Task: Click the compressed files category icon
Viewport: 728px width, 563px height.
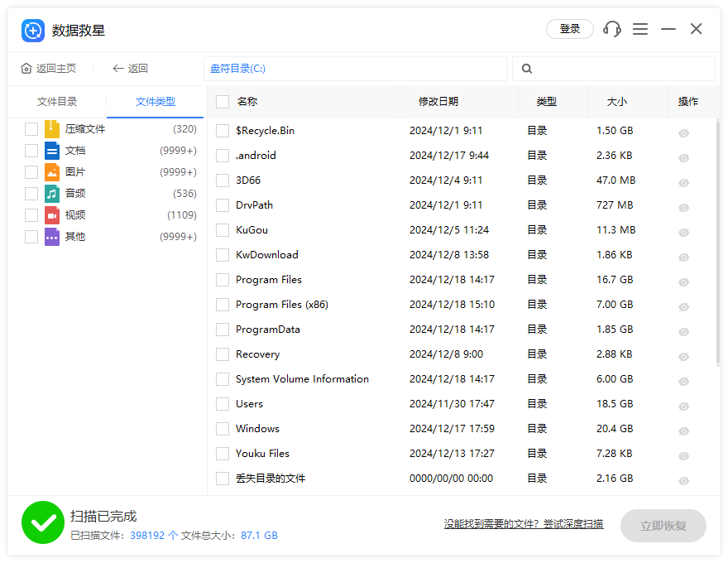Action: (52, 129)
